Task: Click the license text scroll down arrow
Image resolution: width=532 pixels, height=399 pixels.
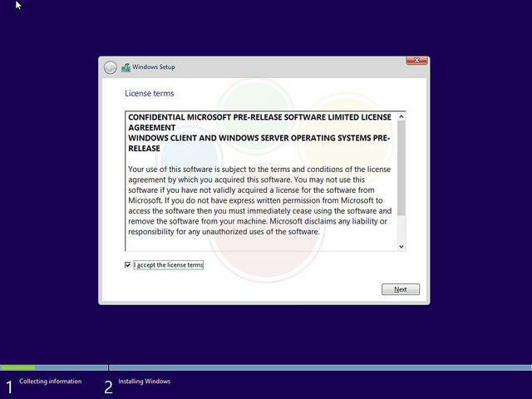Action: (x=401, y=247)
